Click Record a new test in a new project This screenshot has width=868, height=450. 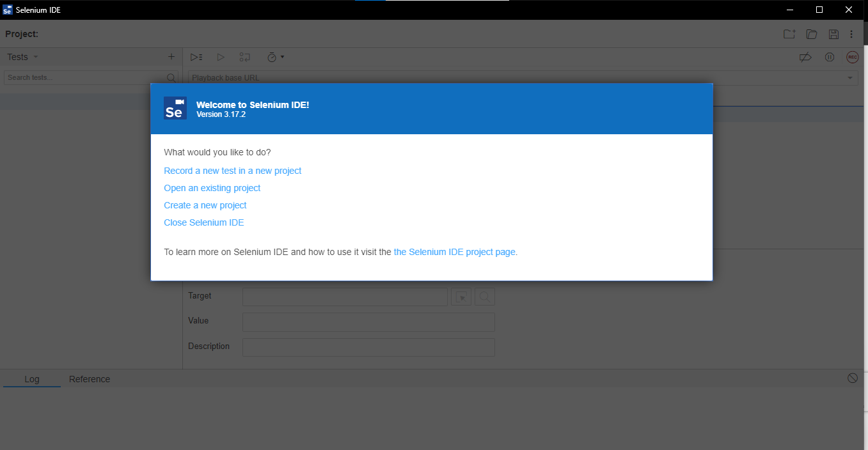233,171
